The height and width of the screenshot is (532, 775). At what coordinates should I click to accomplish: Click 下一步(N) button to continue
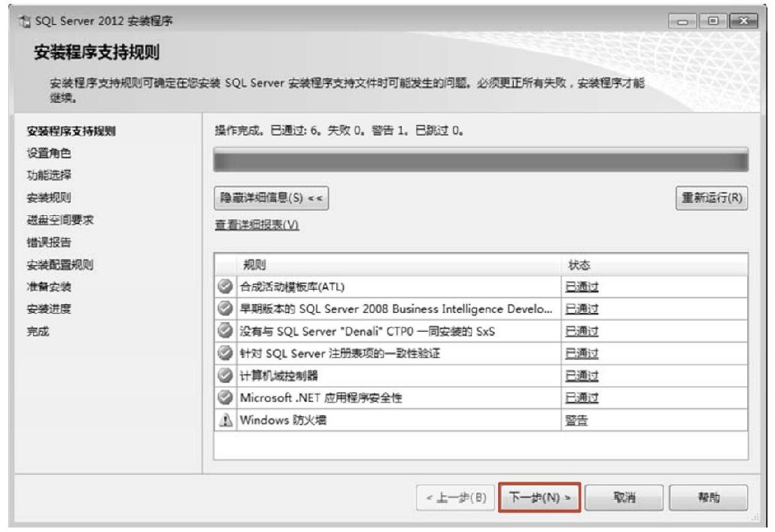click(539, 497)
